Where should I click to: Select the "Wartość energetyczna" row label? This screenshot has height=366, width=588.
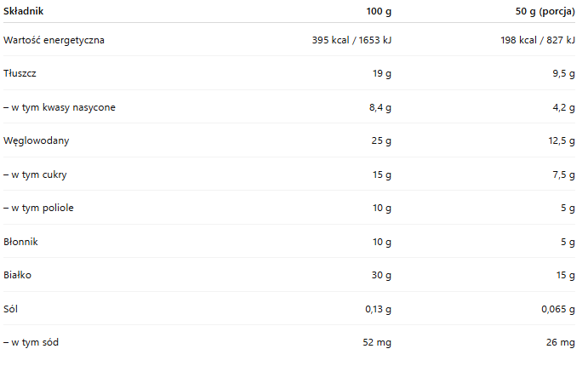point(54,40)
